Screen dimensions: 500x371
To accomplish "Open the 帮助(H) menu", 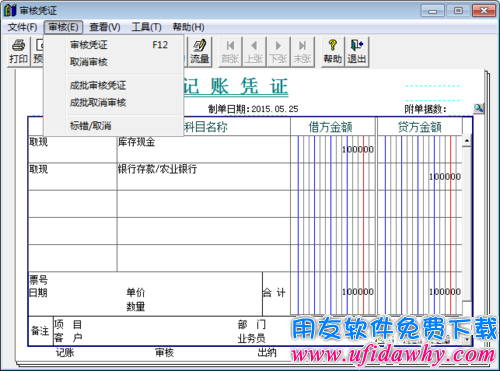I will coord(188,27).
